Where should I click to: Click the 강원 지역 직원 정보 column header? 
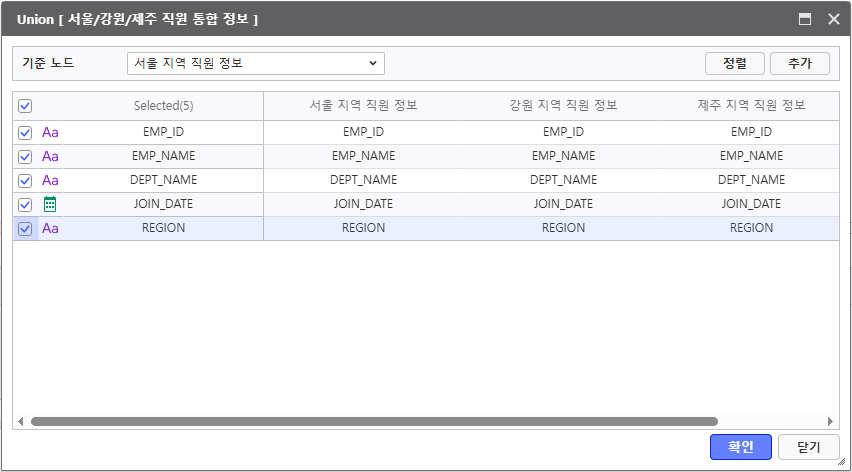tap(563, 105)
